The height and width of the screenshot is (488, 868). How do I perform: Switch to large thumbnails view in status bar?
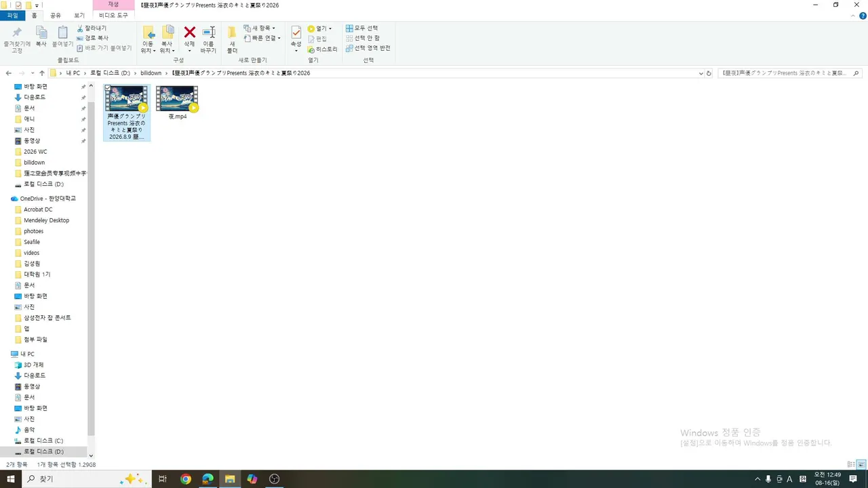click(x=862, y=464)
